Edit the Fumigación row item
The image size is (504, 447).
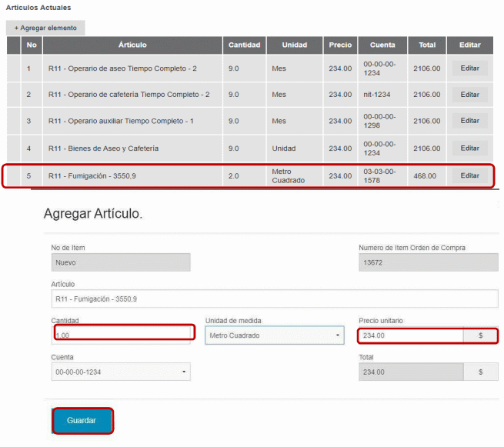469,175
